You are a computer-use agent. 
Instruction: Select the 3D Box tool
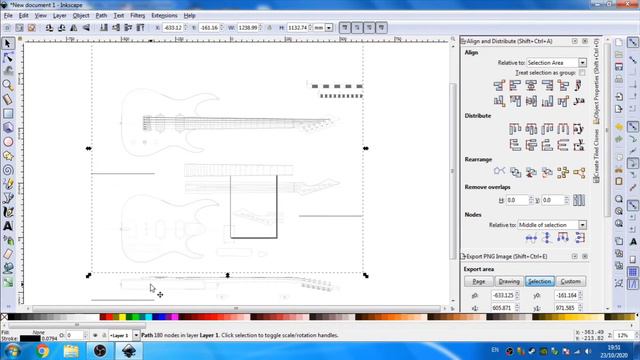click(x=8, y=127)
